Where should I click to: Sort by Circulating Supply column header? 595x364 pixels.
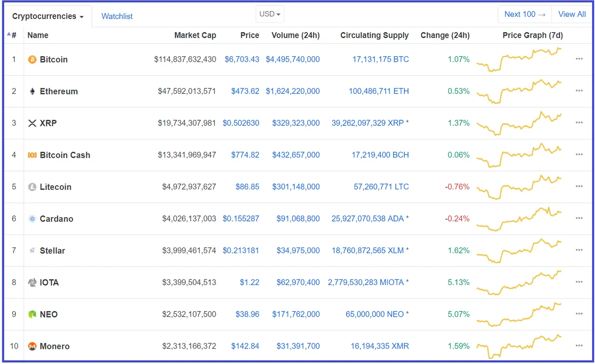[x=375, y=35]
